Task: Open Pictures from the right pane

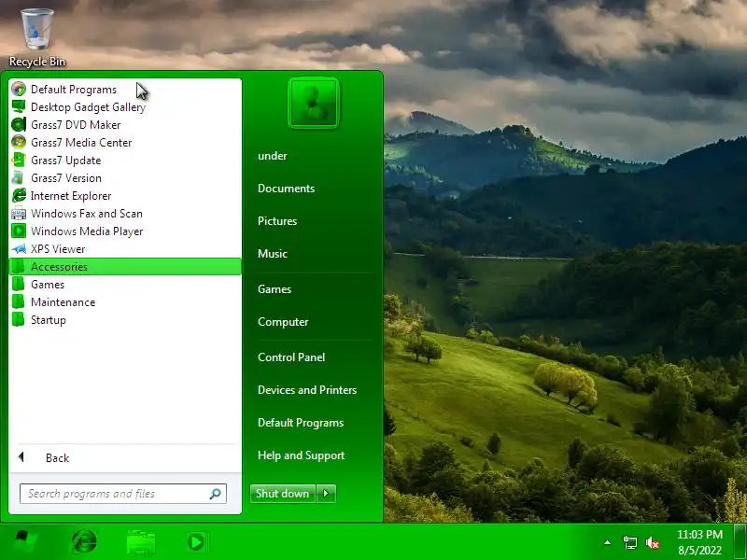Action: [x=277, y=221]
